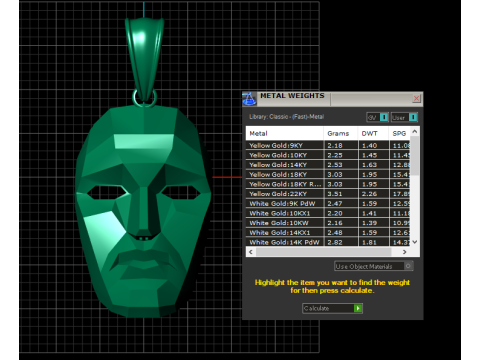Click the vertical scrollbar thumb of the metal list
Viewport: 480px width, 360px height.
[x=415, y=156]
